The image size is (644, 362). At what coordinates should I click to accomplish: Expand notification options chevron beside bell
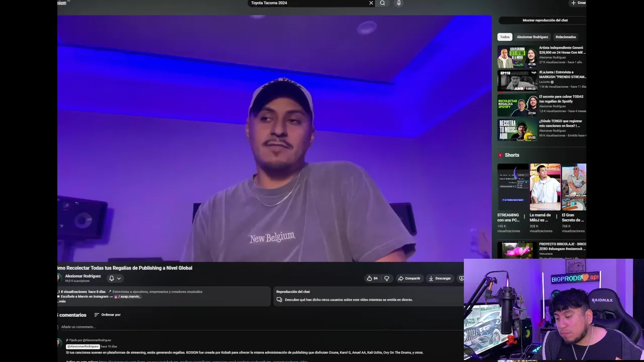point(119,278)
